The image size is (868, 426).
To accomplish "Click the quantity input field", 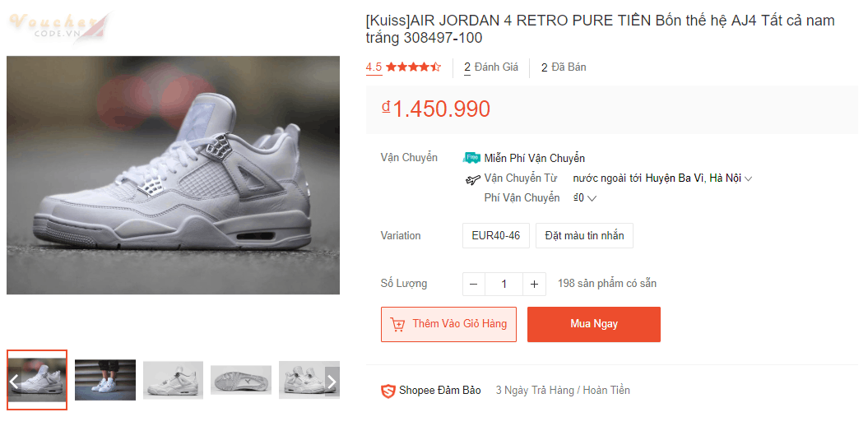I will pos(504,285).
